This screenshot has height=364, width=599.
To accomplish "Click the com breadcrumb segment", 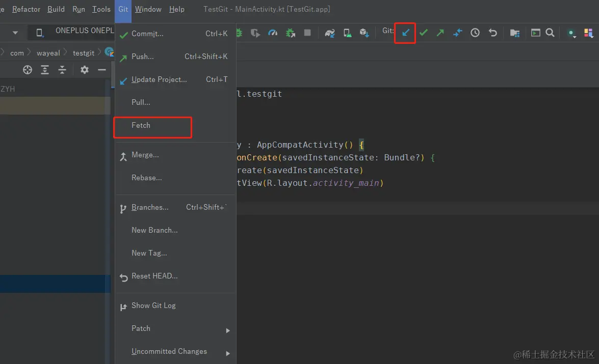I will point(17,53).
